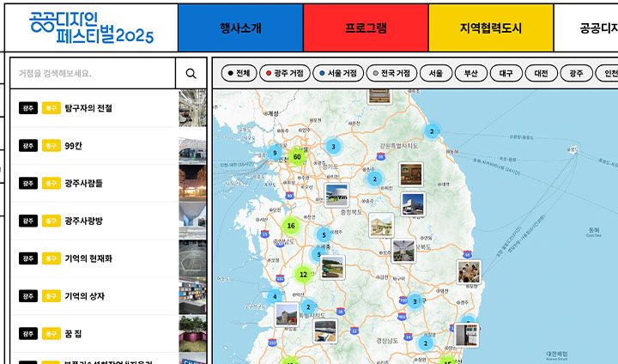Expand the blue 2 cluster above 경상남도 label

click(x=425, y=343)
